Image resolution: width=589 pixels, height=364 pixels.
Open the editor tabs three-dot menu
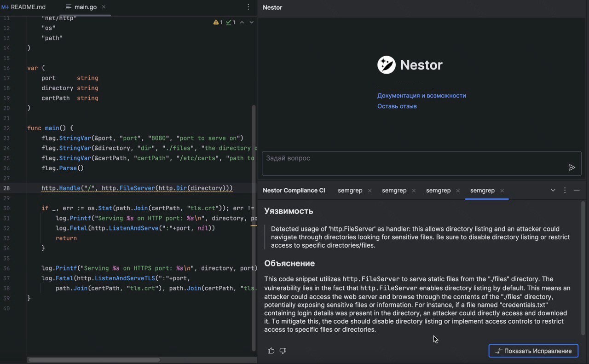click(x=248, y=7)
